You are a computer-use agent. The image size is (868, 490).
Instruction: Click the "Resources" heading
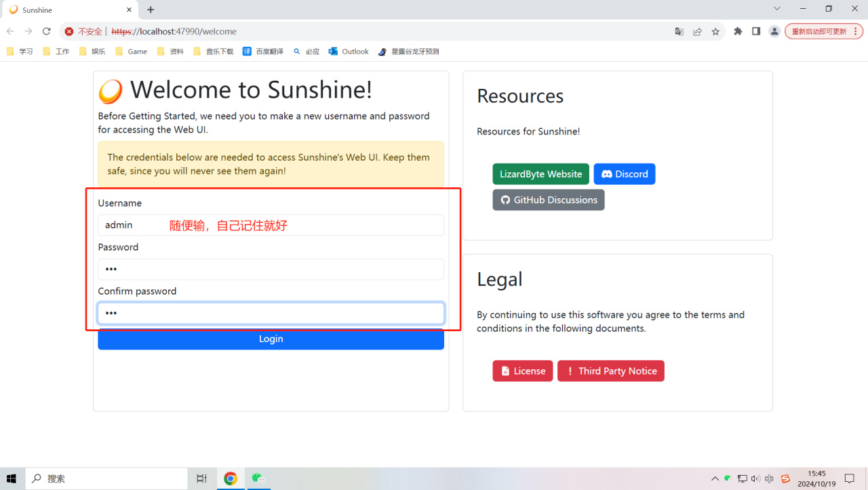pyautogui.click(x=520, y=96)
